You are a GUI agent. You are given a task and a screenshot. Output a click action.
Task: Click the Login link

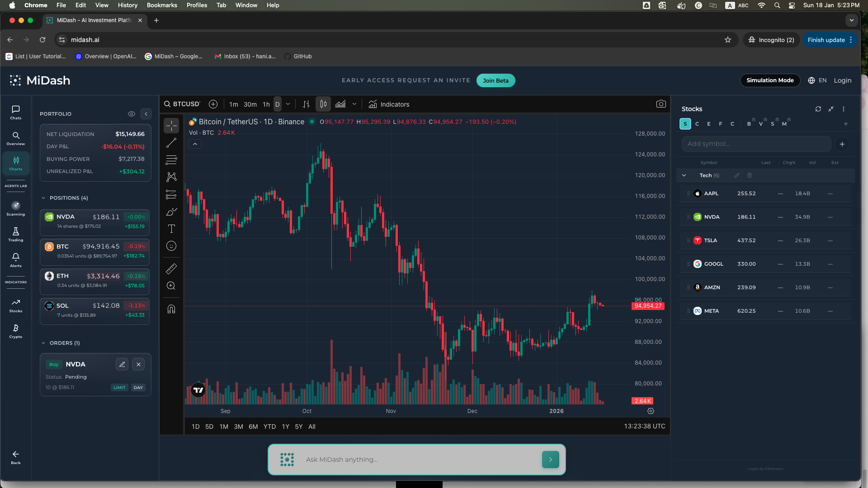point(842,80)
